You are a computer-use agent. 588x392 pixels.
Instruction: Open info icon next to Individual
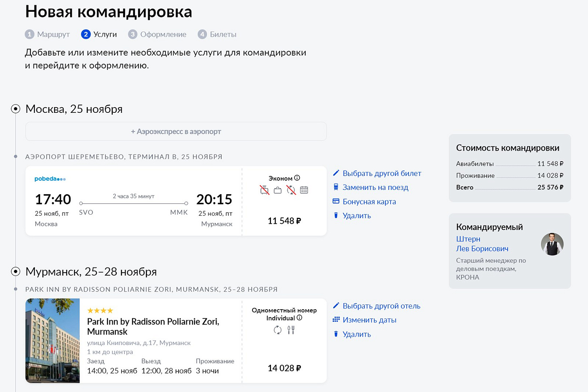[299, 318]
